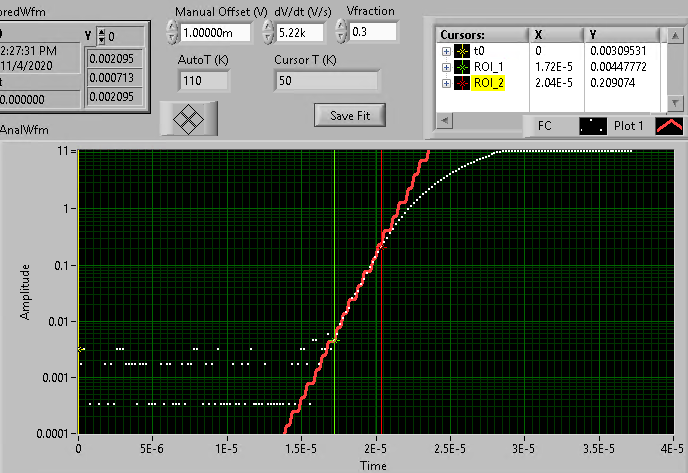Click the t0 cursor crosshair icon

(462, 49)
